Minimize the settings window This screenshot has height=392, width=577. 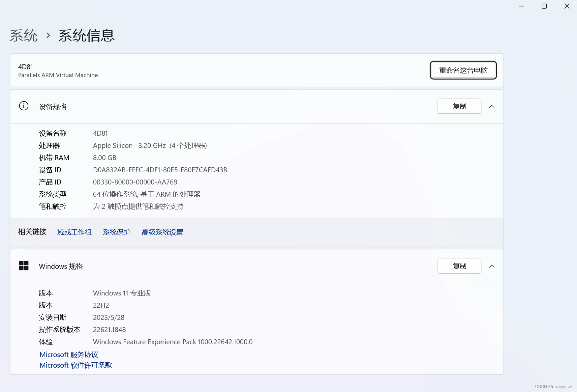point(521,6)
